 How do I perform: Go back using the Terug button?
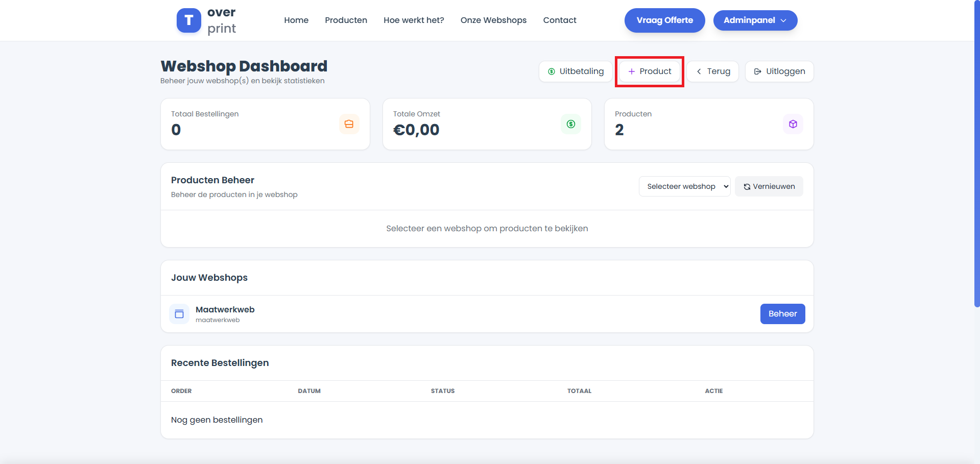[x=712, y=71]
